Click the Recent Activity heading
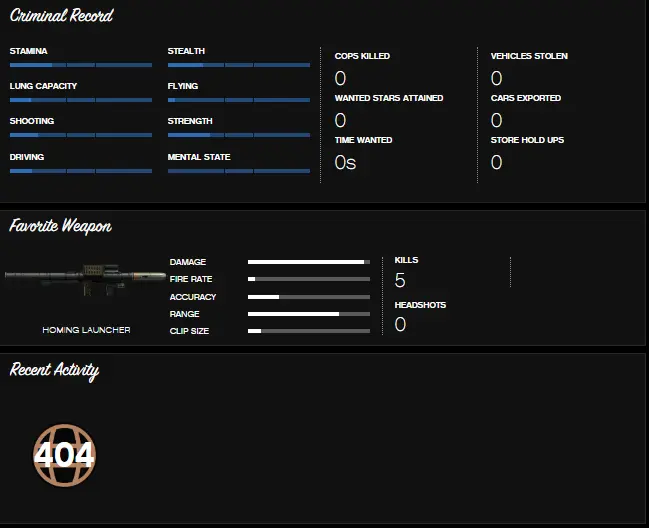Viewport: 649px width, 528px height. pyautogui.click(x=54, y=370)
